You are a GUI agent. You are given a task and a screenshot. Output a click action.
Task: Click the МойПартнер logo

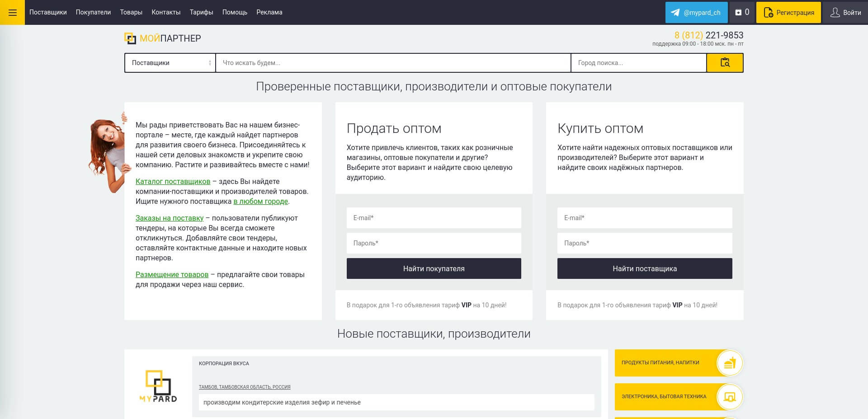tap(163, 38)
